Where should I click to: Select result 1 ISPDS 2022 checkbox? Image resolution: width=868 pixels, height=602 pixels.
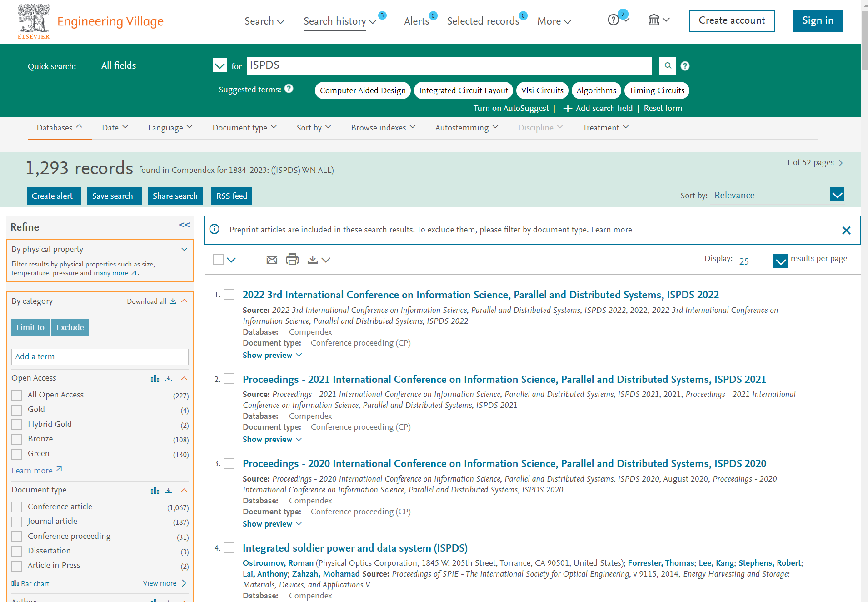(x=229, y=295)
